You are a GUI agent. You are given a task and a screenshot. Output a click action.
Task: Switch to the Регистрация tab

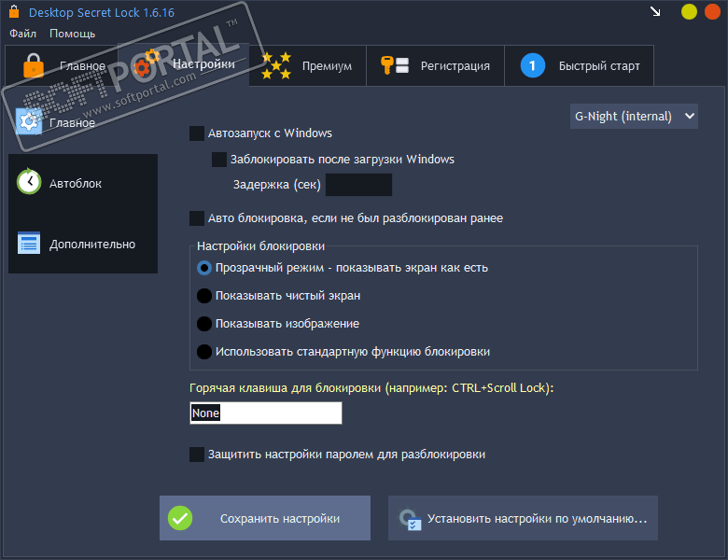[436, 65]
